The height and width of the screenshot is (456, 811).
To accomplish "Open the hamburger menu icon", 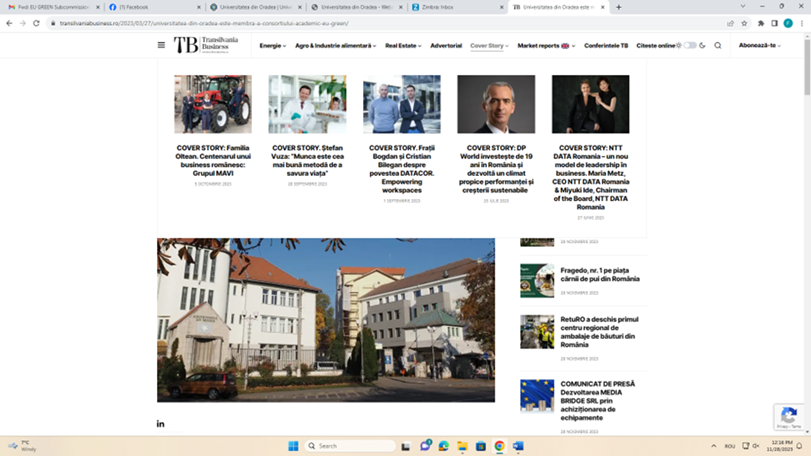I will click(x=161, y=45).
